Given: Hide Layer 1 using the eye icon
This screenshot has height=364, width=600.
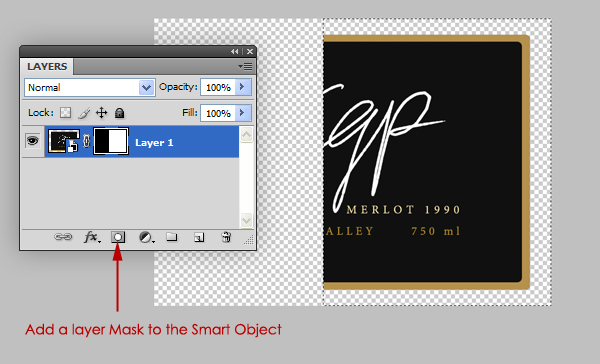Looking at the screenshot, I should tap(33, 141).
